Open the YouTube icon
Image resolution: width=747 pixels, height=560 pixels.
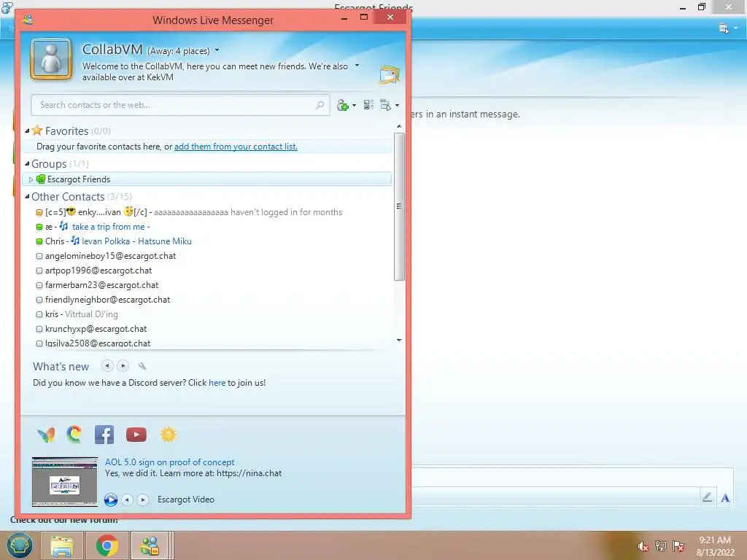(x=136, y=435)
